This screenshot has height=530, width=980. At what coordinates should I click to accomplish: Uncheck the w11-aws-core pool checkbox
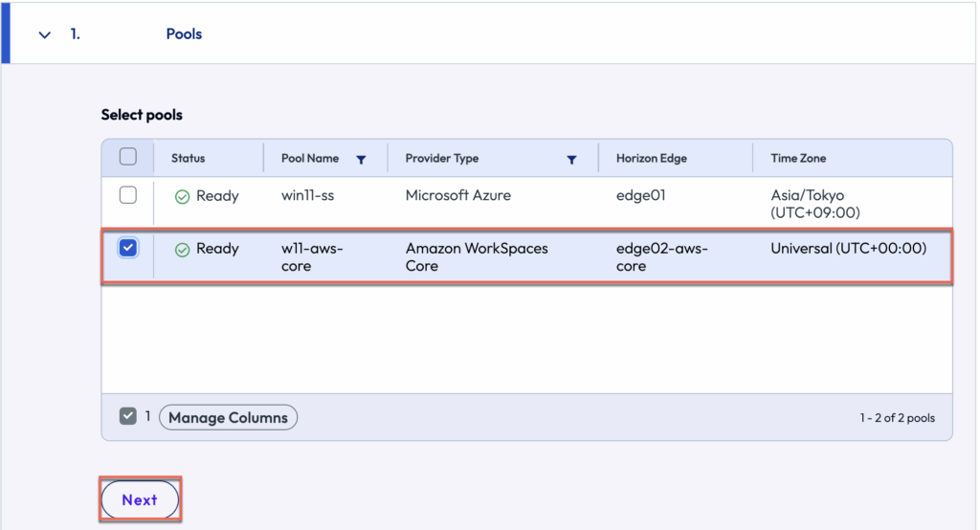coord(127,248)
